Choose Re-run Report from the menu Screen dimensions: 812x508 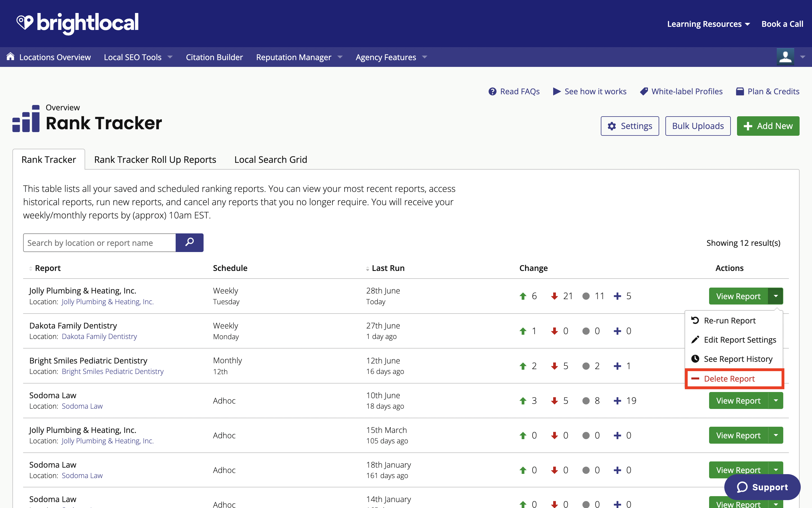[x=734, y=320]
